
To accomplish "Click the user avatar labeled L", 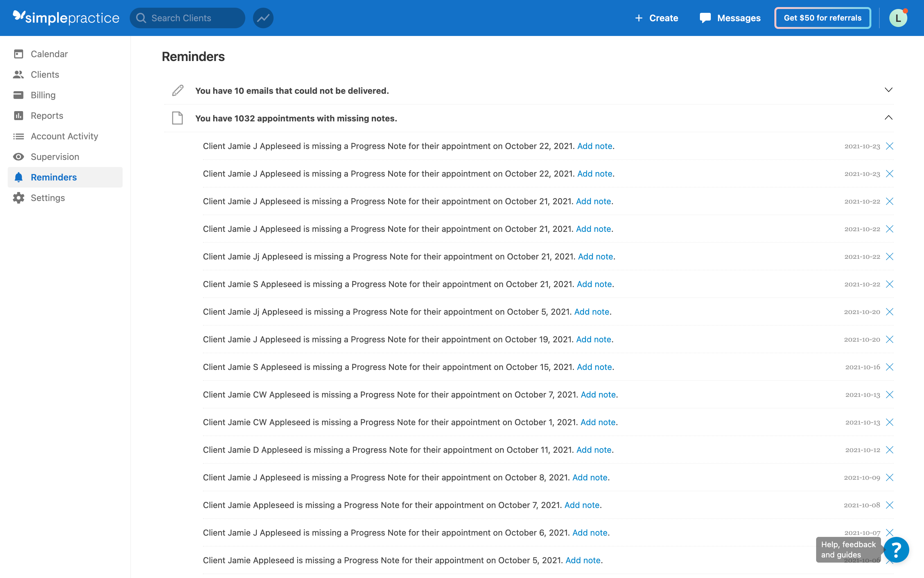I will tap(898, 18).
